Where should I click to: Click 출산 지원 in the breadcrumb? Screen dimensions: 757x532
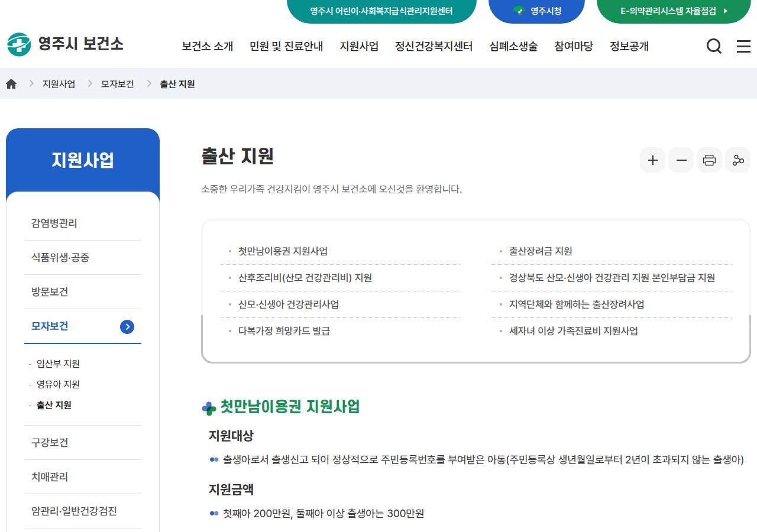point(177,84)
